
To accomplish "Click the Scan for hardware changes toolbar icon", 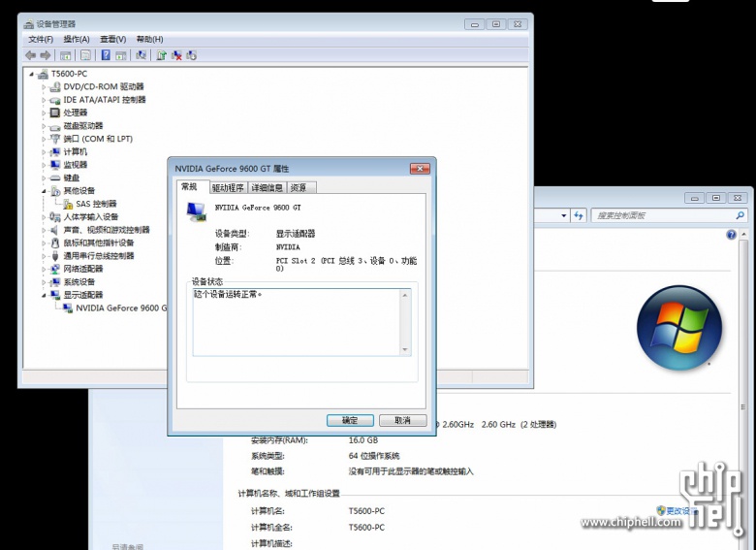I will click(141, 55).
